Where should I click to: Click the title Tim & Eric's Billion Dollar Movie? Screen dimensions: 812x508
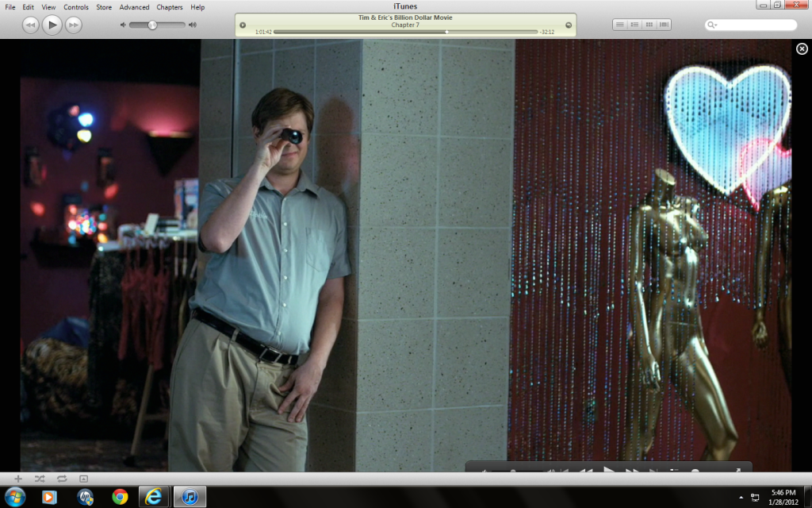click(x=405, y=17)
